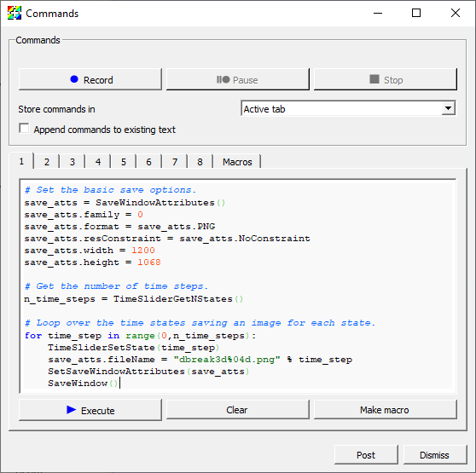This screenshot has width=476, height=473.
Task: Click the line save_atts.family = 0
Action: pyautogui.click(x=84, y=215)
